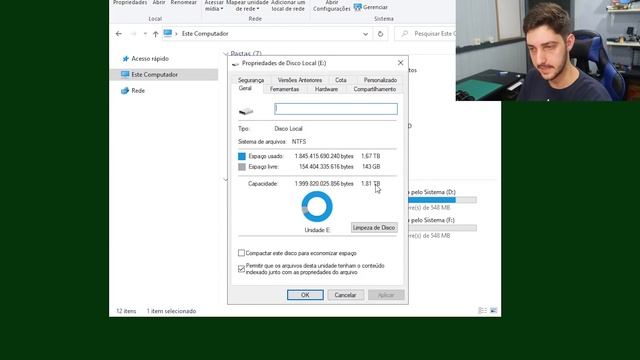Click the Cancelar button
Viewport: 640px width, 360px height.
click(345, 295)
